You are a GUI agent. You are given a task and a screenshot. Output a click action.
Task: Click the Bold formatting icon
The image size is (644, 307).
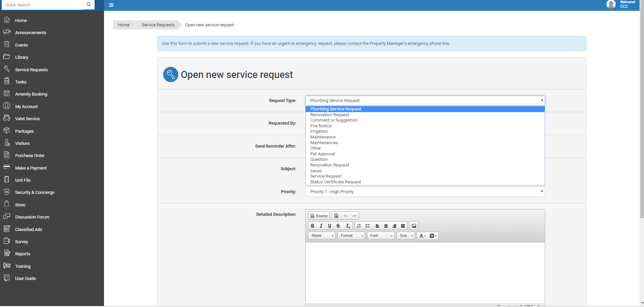click(x=312, y=226)
